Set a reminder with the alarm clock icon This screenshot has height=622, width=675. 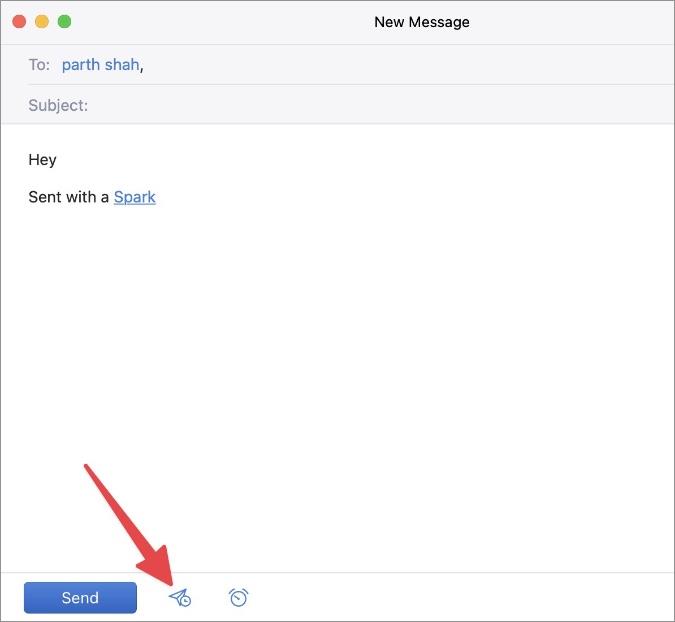pos(238,597)
